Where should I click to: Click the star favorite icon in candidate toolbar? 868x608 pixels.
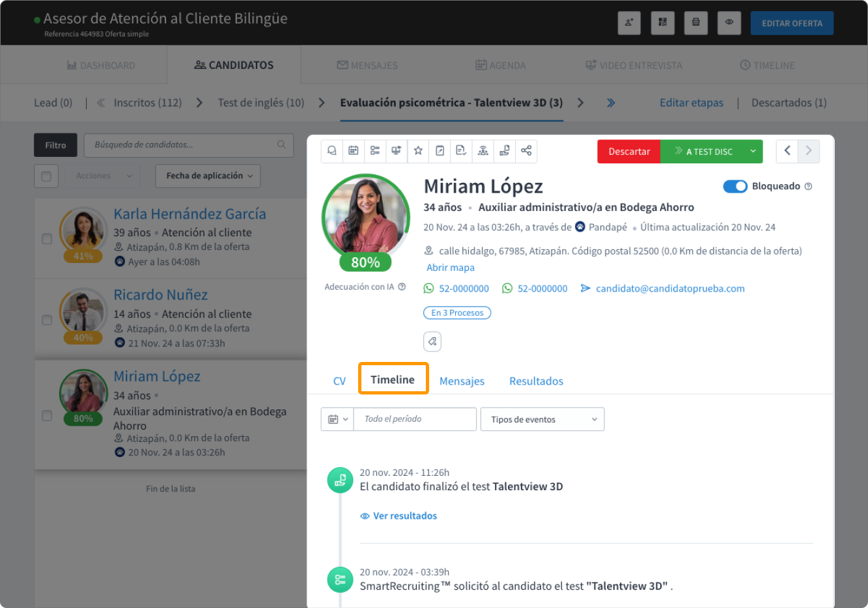418,151
